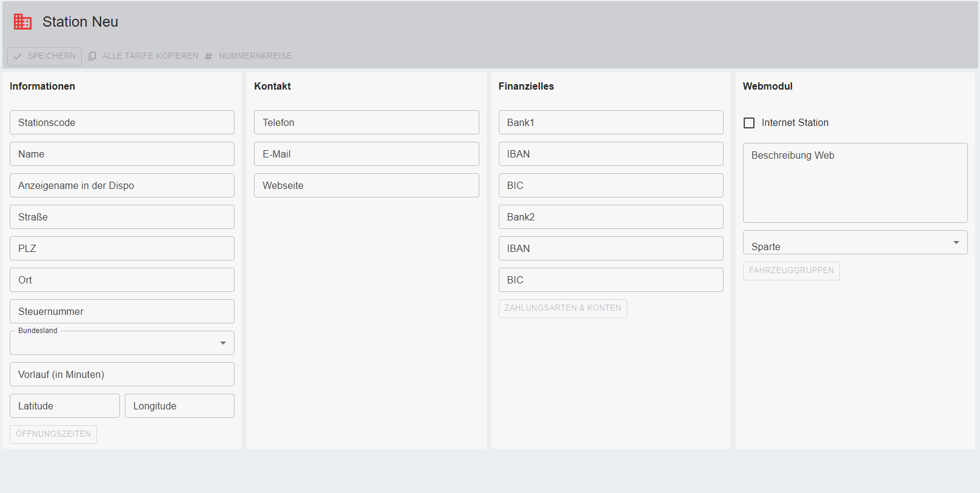The width and height of the screenshot is (980, 493).
Task: Open Zahlungsarten & Konten
Action: (x=562, y=308)
